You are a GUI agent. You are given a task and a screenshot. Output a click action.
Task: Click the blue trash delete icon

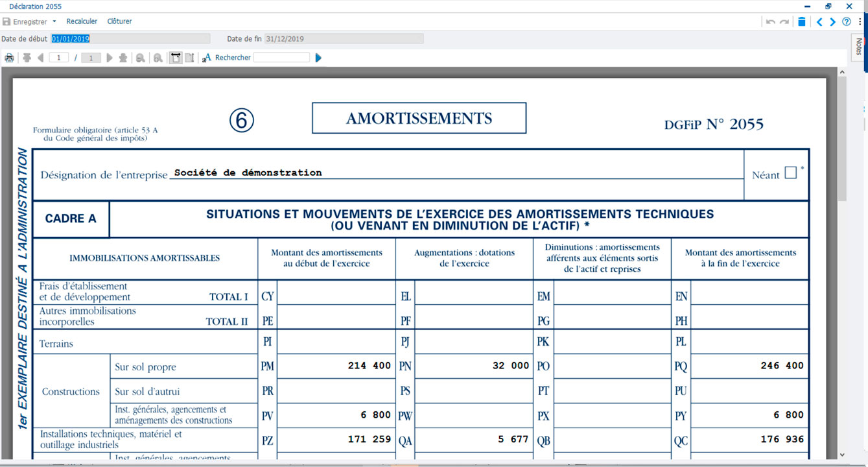(802, 21)
